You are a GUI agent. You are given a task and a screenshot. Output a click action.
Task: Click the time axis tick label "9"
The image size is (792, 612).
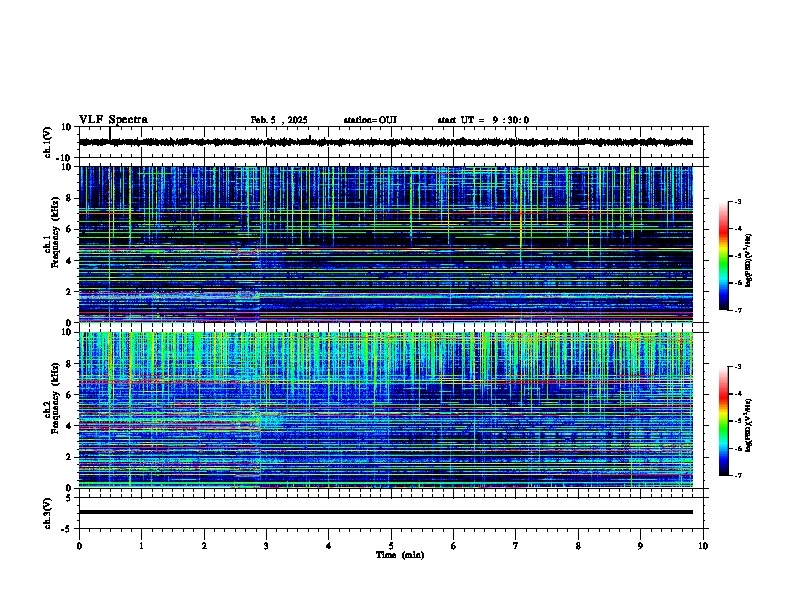click(640, 546)
